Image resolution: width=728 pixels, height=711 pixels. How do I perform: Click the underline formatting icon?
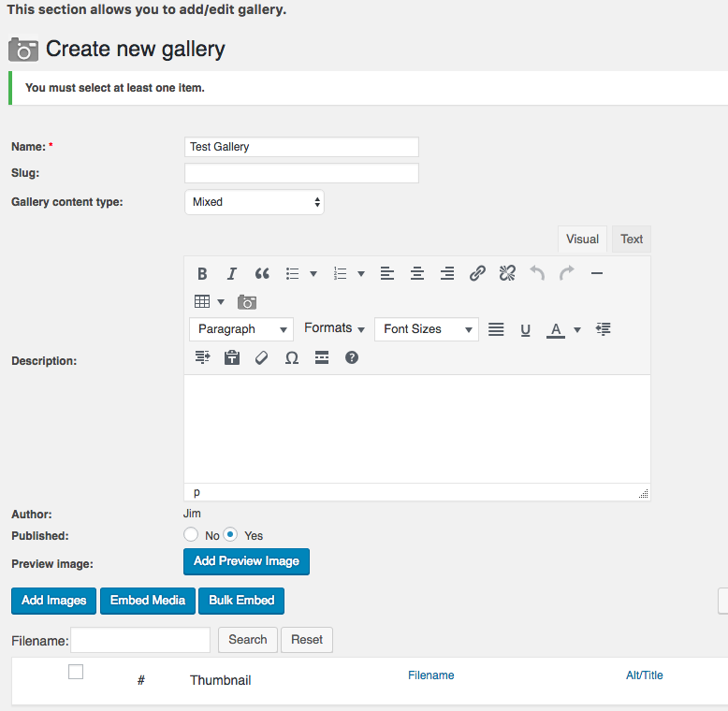(x=526, y=329)
